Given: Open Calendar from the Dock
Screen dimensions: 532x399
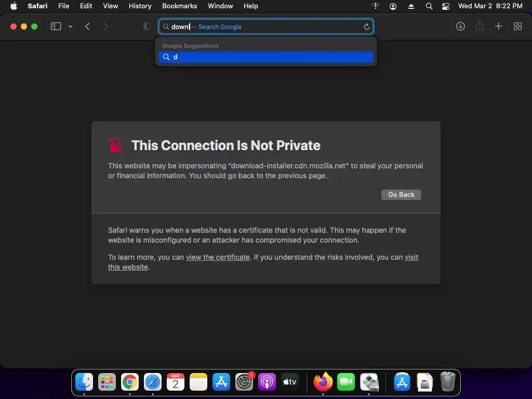Looking at the screenshot, I should point(176,382).
